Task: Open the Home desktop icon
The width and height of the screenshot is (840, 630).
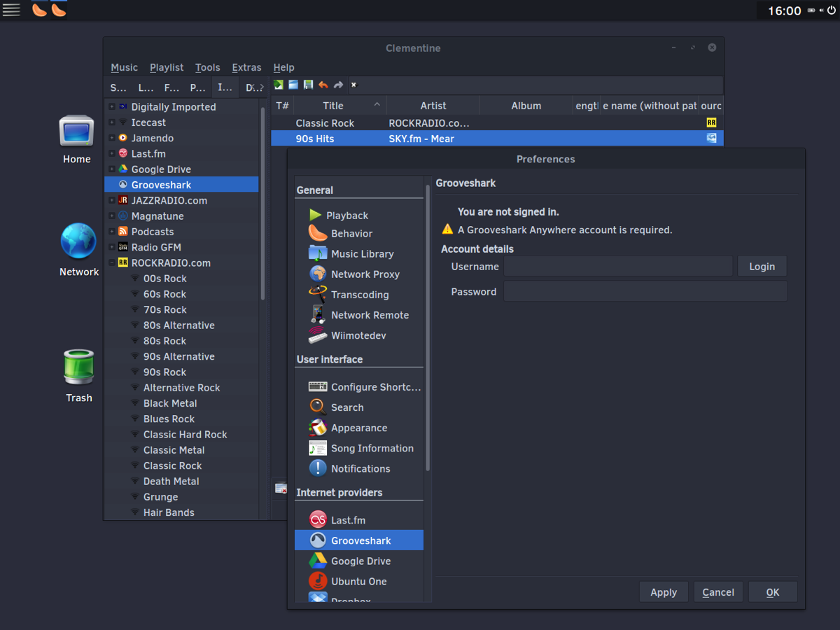Action: pyautogui.click(x=76, y=140)
